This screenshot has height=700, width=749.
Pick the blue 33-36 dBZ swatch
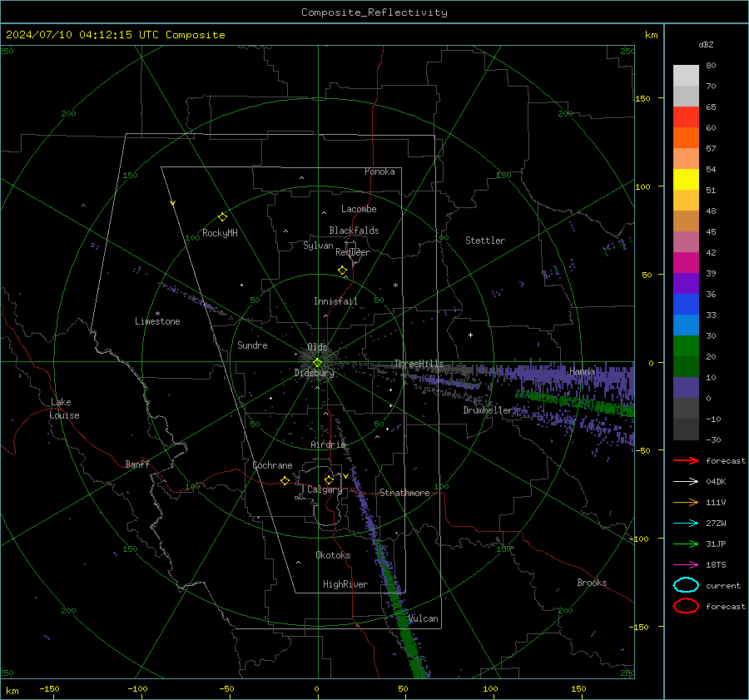686,305
